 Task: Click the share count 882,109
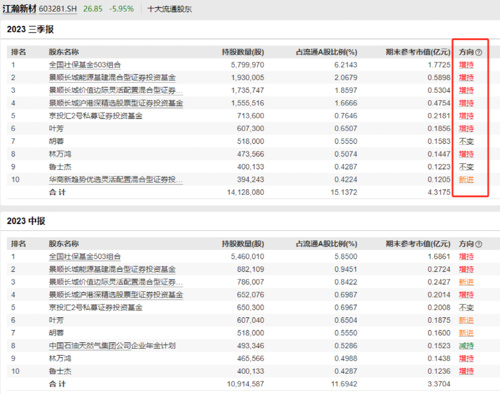click(x=250, y=269)
